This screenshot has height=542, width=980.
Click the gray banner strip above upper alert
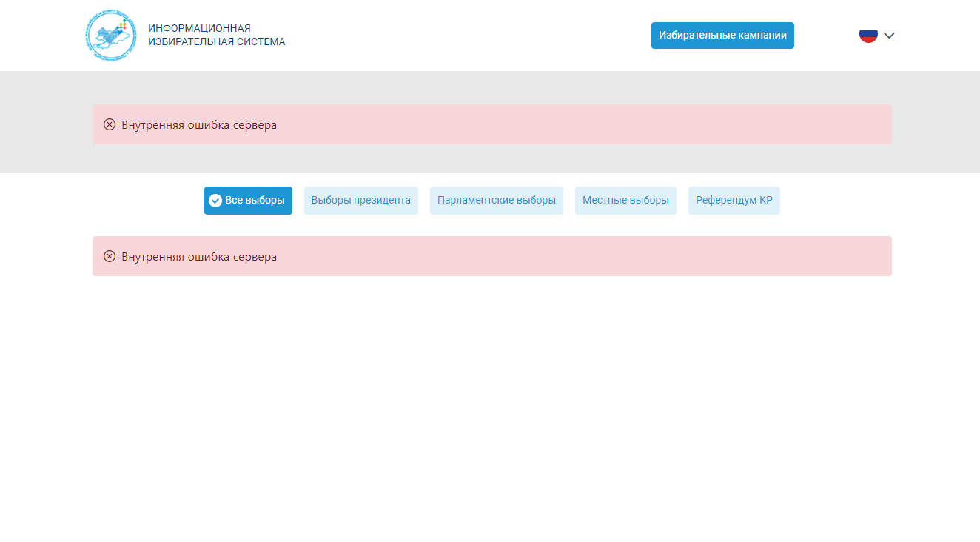click(x=490, y=87)
